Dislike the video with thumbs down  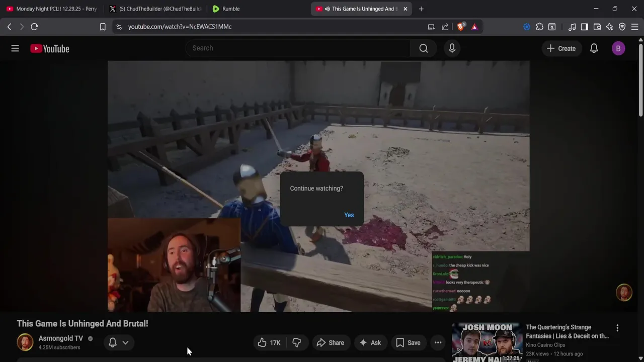(296, 342)
